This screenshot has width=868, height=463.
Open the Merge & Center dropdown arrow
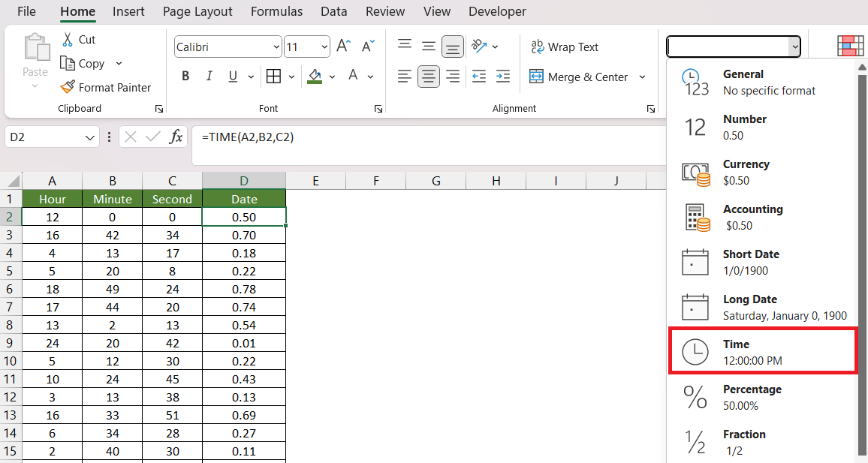pyautogui.click(x=642, y=77)
